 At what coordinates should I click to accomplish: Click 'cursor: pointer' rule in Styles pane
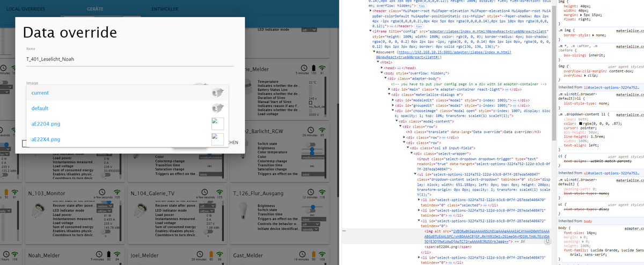click(x=580, y=129)
